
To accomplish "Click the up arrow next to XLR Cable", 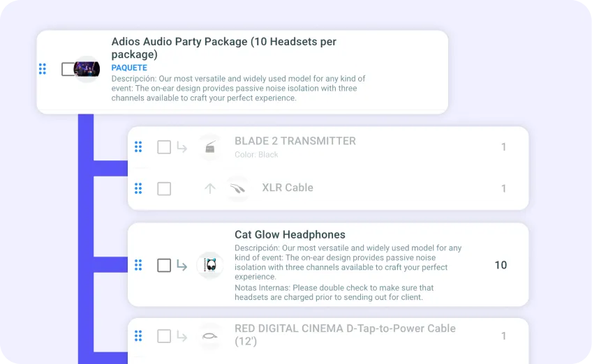I will coord(210,188).
